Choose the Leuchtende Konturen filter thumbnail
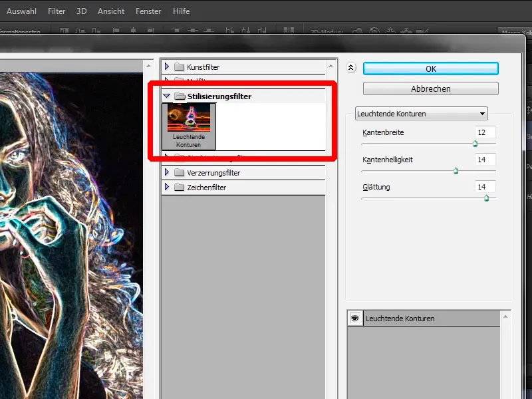The height and width of the screenshot is (399, 532). [x=189, y=126]
